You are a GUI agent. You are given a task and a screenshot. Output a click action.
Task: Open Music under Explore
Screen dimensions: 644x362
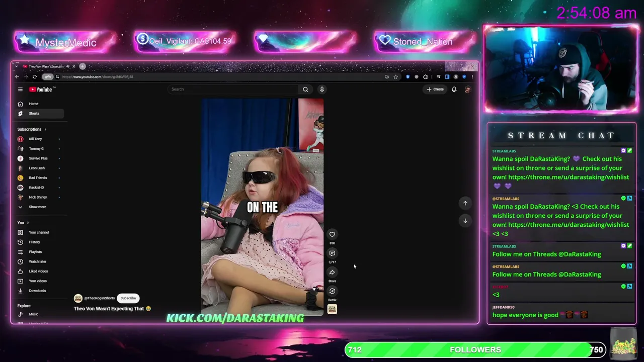point(40,314)
